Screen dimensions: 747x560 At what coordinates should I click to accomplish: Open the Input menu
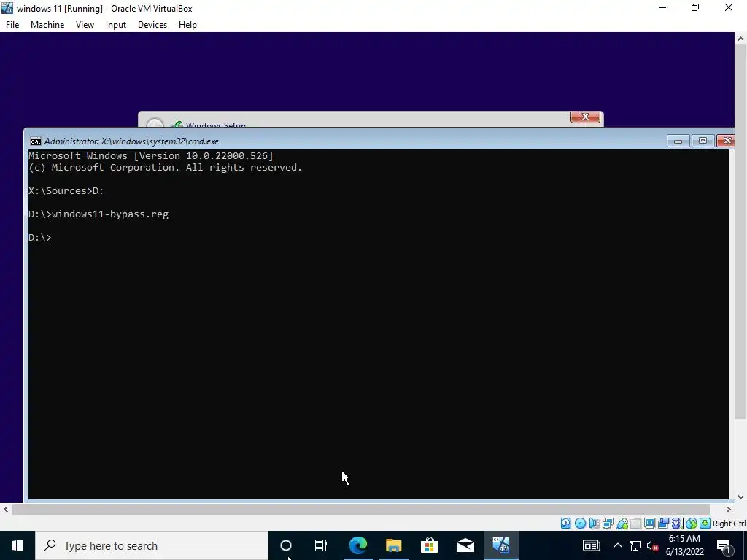116,25
